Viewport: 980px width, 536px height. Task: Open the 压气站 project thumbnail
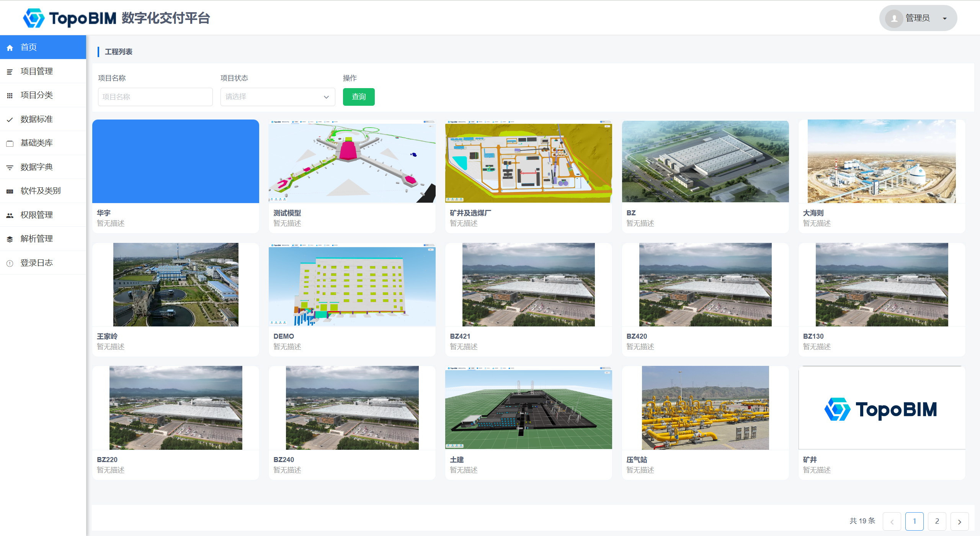pyautogui.click(x=705, y=408)
